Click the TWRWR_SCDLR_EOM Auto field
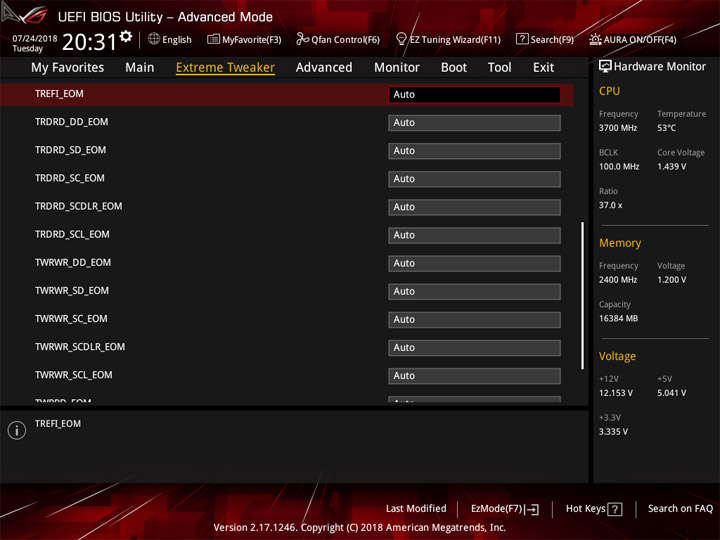The width and height of the screenshot is (720, 540). pos(474,348)
